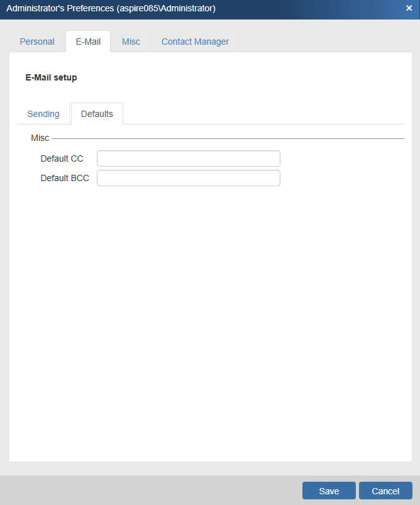Switch to the Personal tab
Image resolution: width=420 pixels, height=505 pixels.
37,42
